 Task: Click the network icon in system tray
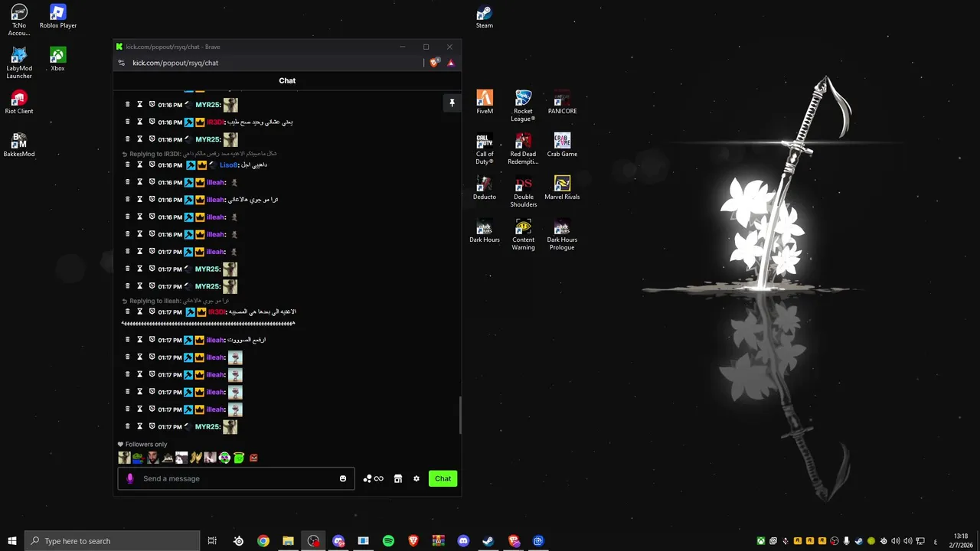tap(920, 541)
